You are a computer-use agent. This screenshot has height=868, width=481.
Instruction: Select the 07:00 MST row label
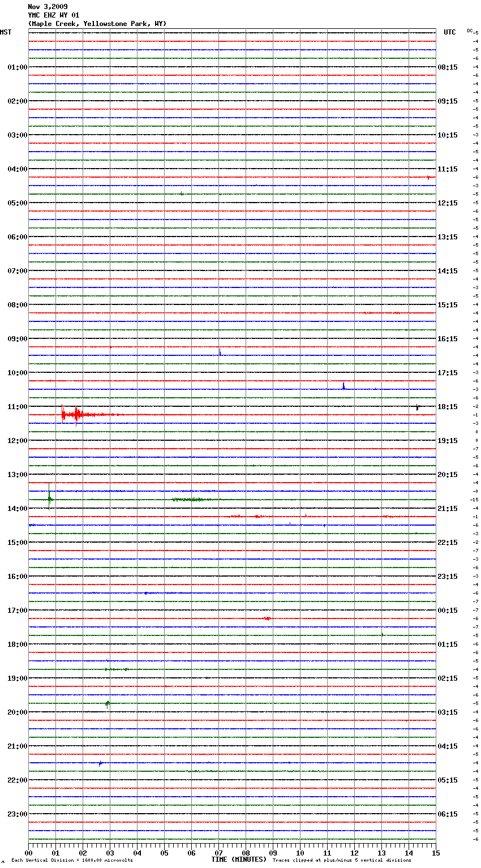pyautogui.click(x=18, y=270)
